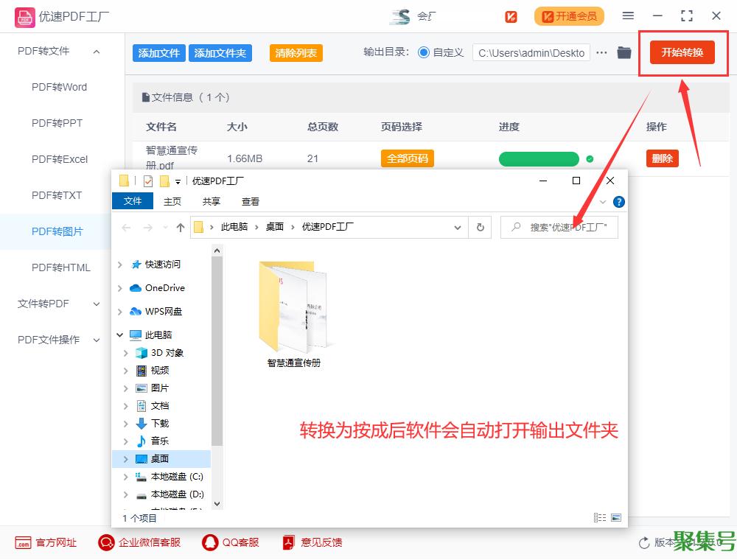
Task: Open the hamburger menu in title bar
Action: coord(628,15)
